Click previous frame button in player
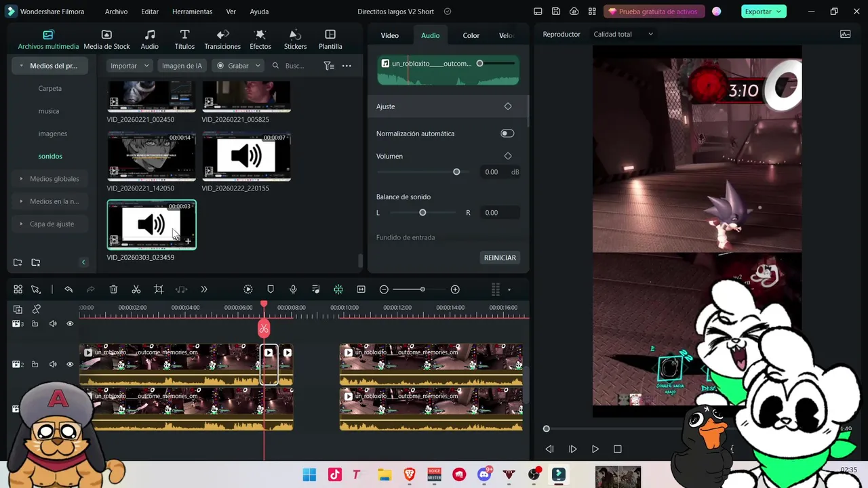 pyautogui.click(x=550, y=449)
